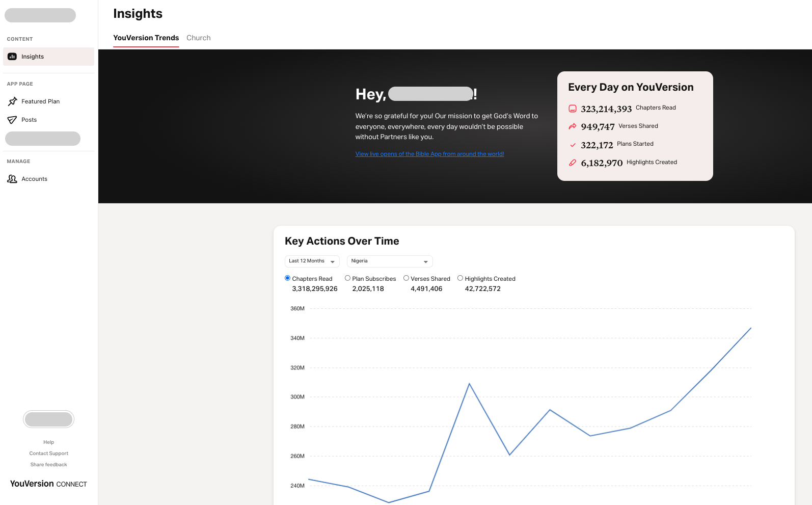
Task: Click the 6,182,970 Highlights Created figure
Action: click(x=602, y=163)
